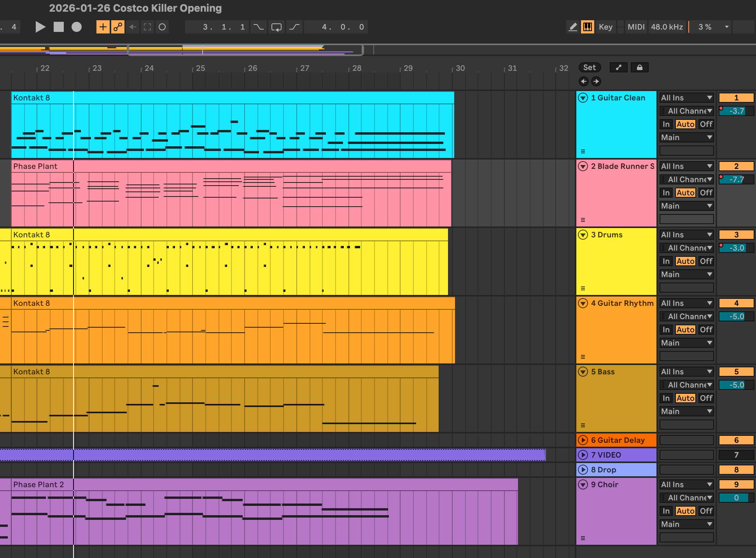Click the Play button in transport
Viewport: 756px width, 558px height.
click(40, 27)
